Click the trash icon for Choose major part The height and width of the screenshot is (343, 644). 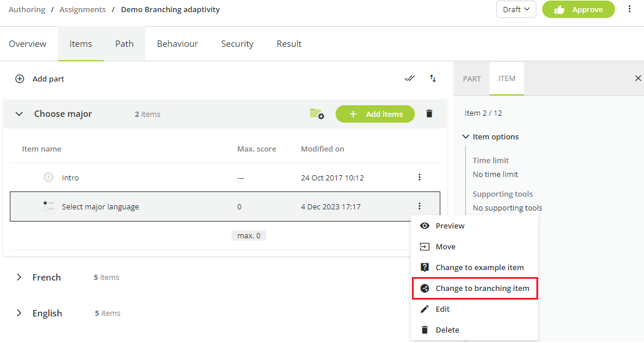429,113
